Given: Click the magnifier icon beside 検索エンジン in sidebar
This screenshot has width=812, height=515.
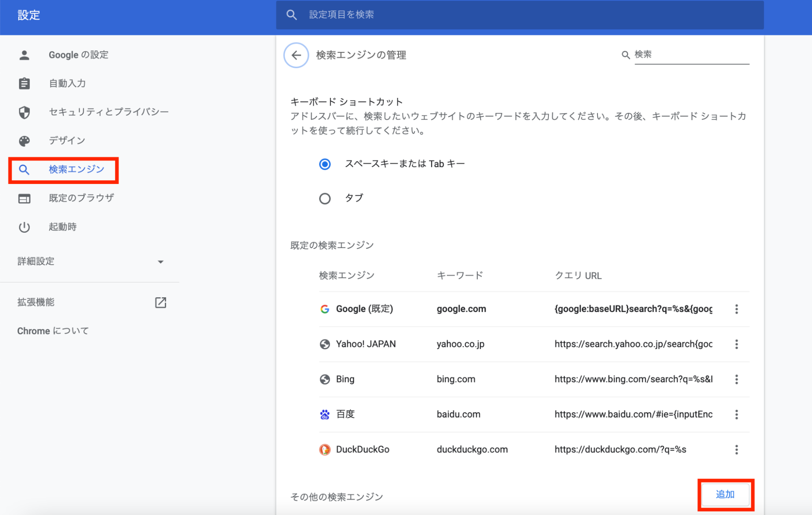Looking at the screenshot, I should (x=24, y=170).
